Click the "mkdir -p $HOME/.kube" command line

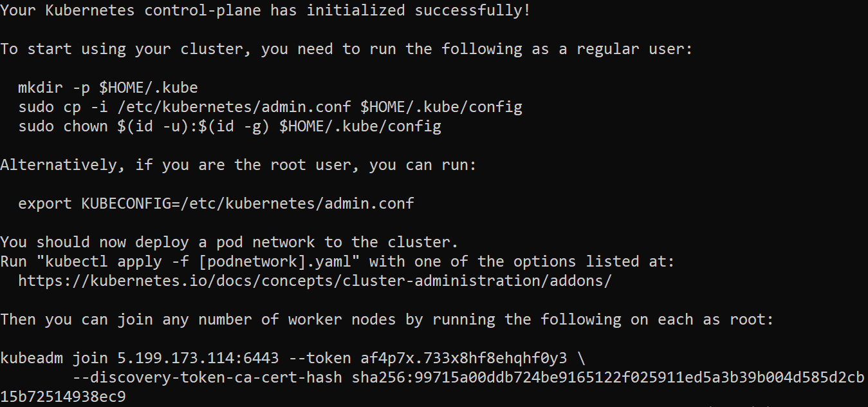tap(107, 88)
